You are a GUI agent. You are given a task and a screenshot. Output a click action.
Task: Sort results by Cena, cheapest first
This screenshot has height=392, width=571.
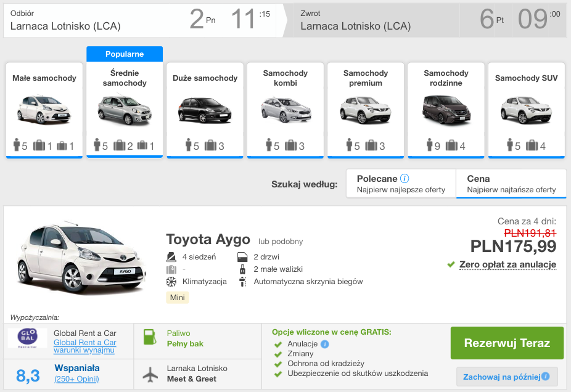tap(511, 184)
